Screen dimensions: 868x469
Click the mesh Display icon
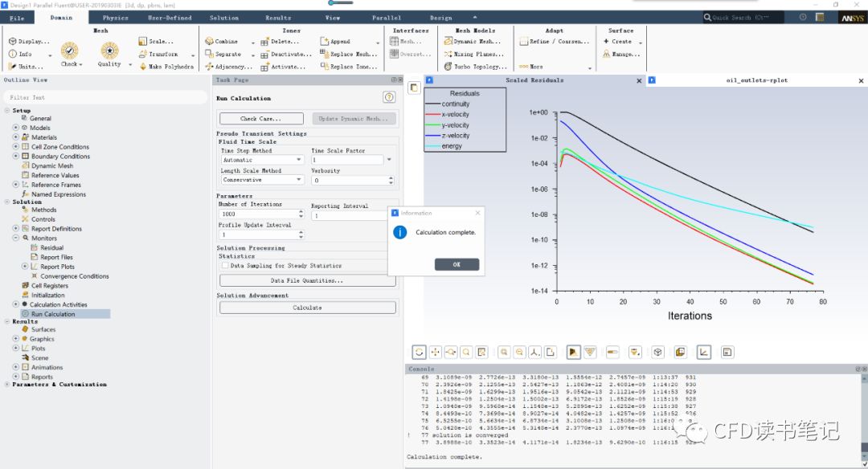coord(13,42)
